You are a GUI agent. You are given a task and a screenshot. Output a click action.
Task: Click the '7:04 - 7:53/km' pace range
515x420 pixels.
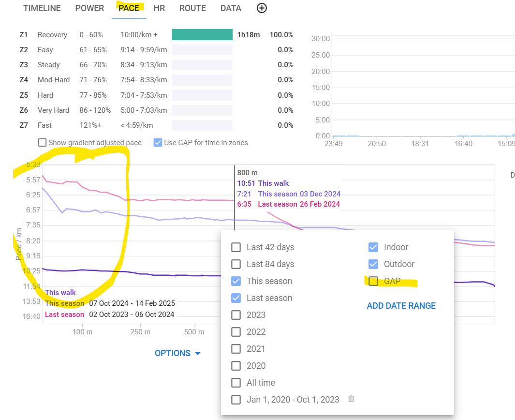click(x=144, y=95)
